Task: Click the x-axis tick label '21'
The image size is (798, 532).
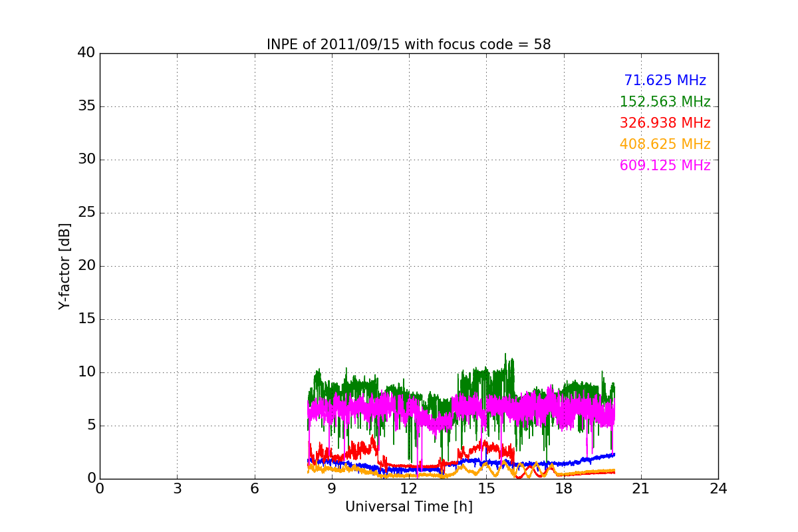Action: tap(641, 489)
